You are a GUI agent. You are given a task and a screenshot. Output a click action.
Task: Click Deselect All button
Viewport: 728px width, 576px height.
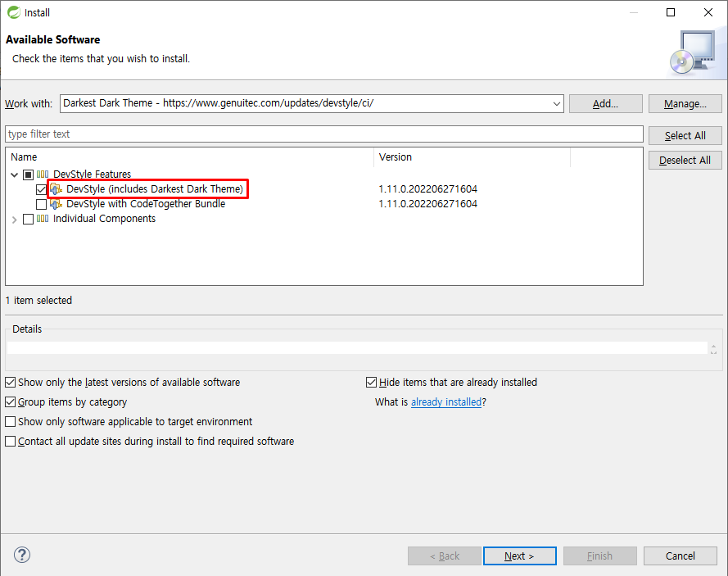coord(685,161)
